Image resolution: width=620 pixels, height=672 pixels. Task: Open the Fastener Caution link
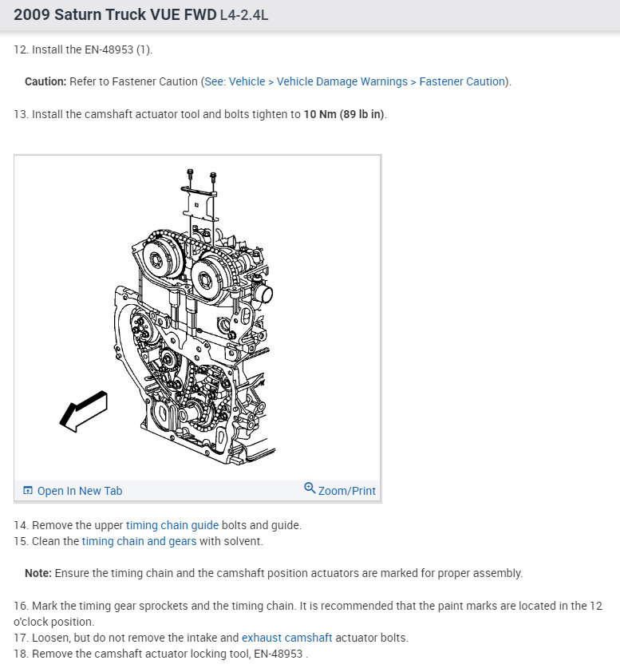click(462, 81)
